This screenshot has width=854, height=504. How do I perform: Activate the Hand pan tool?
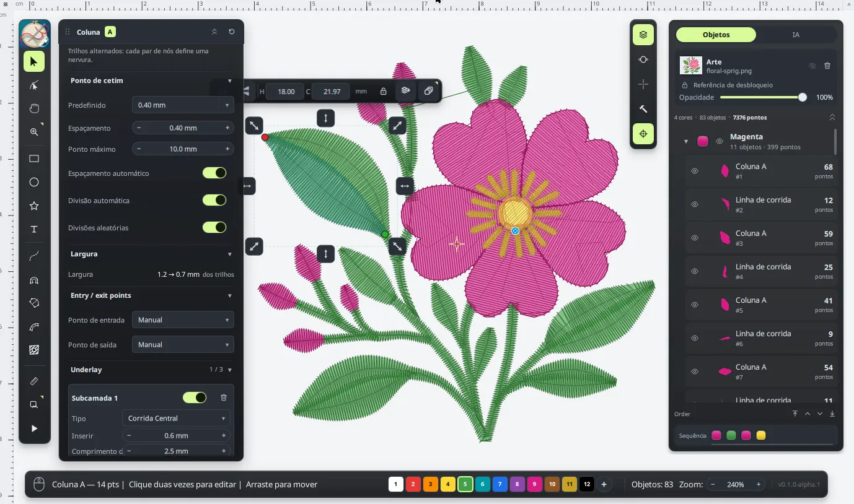pyautogui.click(x=34, y=108)
